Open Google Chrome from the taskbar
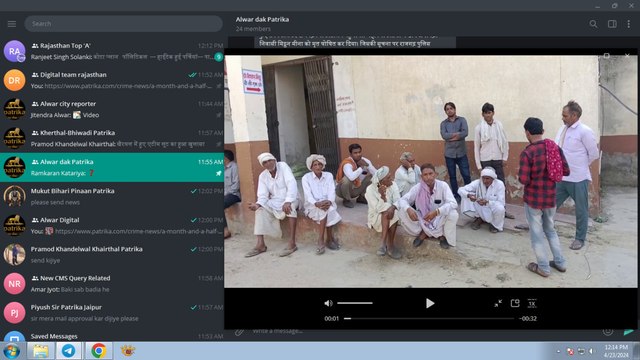The height and width of the screenshot is (360, 640). pos(98,351)
